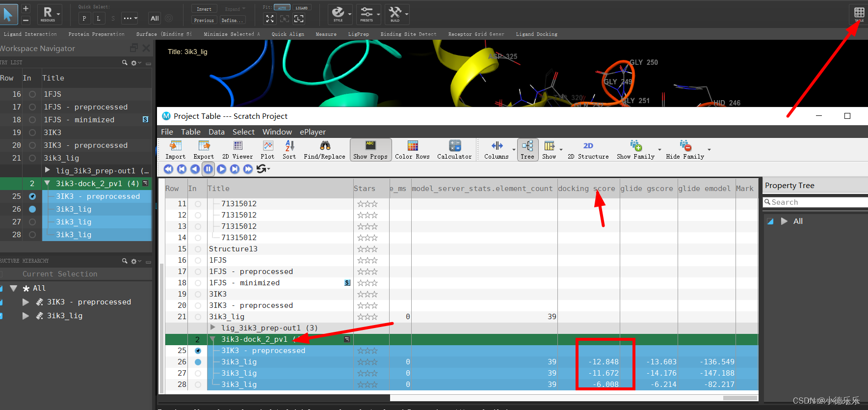Pause the ePlayer playback
Screen dimensions: 868x410
click(x=208, y=169)
